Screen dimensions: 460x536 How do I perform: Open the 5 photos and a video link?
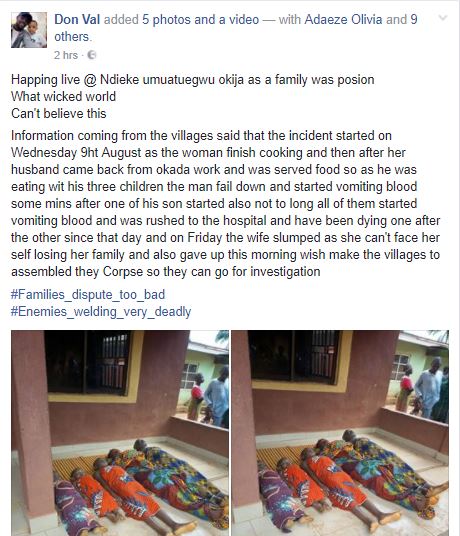pos(200,19)
